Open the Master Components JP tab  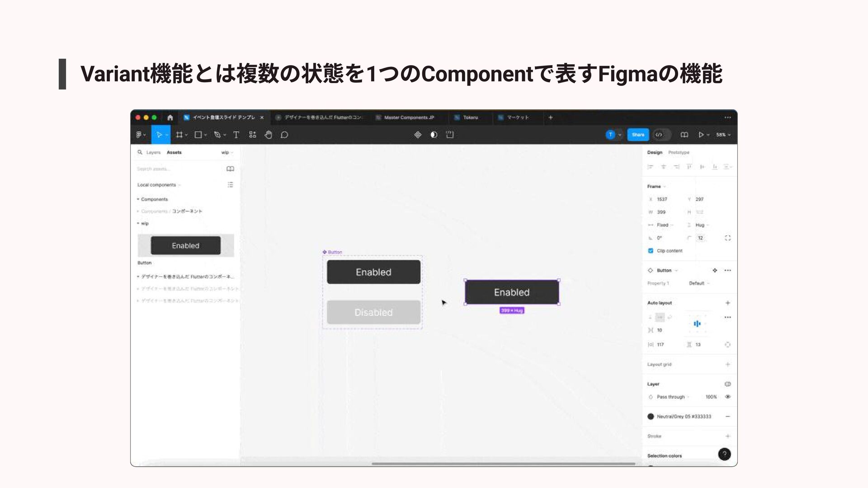(x=409, y=117)
